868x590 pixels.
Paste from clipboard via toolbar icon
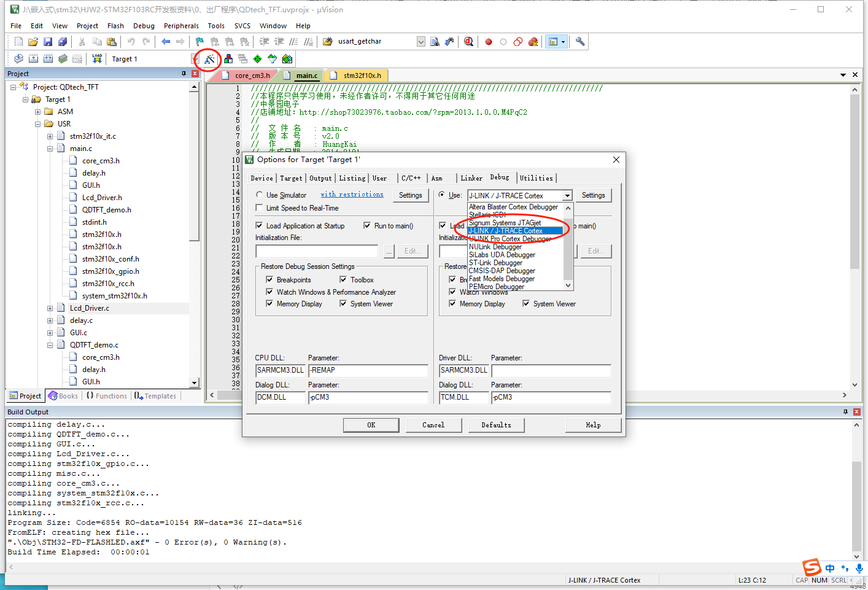112,42
